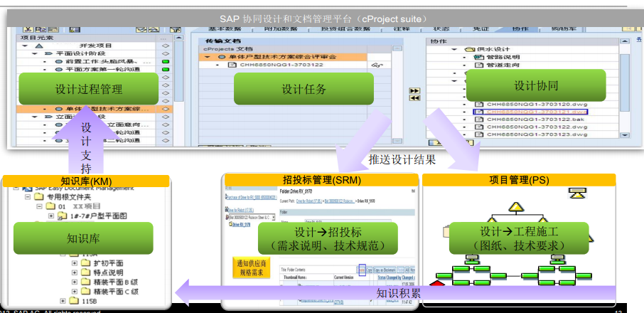Screen dimensions: 644x313
Task: Collapse the 供水设计 folder node
Action: coord(455,49)
